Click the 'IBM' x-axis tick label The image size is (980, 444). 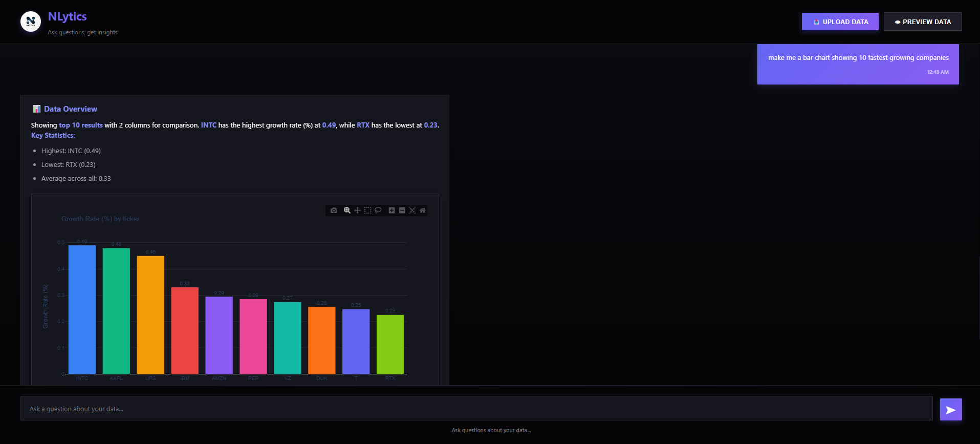coord(185,378)
